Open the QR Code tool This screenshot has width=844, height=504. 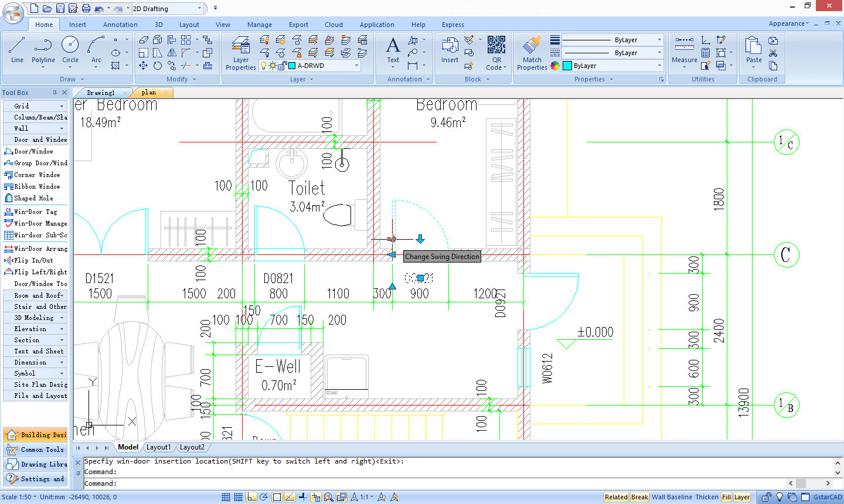(x=496, y=53)
